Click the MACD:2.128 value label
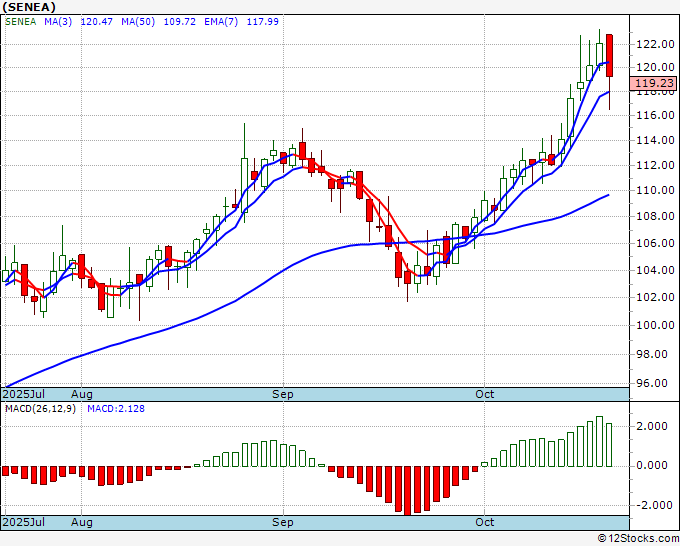 [116, 409]
